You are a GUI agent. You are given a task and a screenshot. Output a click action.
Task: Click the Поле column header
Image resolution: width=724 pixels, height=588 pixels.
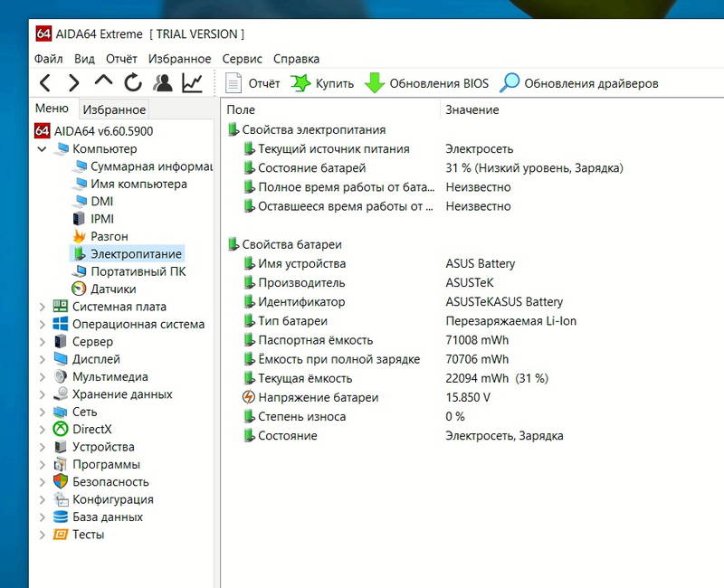(241, 109)
